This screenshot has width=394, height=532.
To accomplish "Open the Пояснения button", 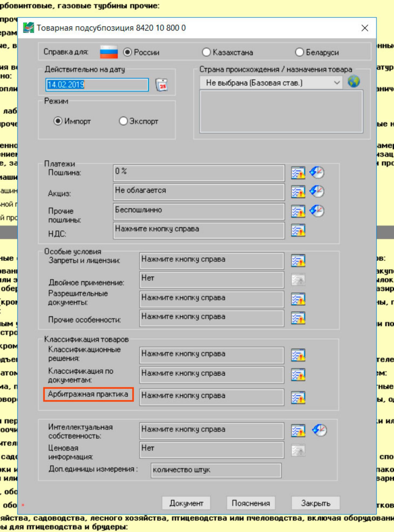I will point(251,503).
